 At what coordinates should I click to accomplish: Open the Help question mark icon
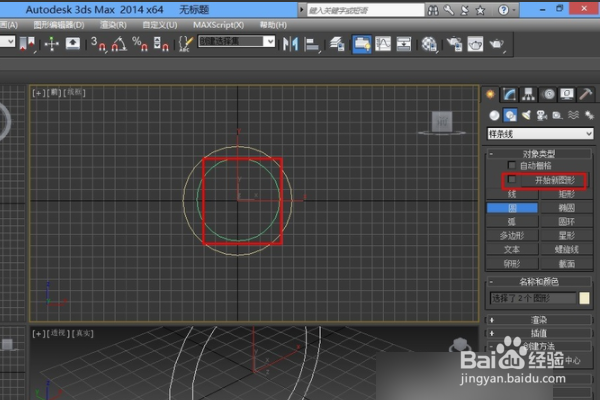503,10
